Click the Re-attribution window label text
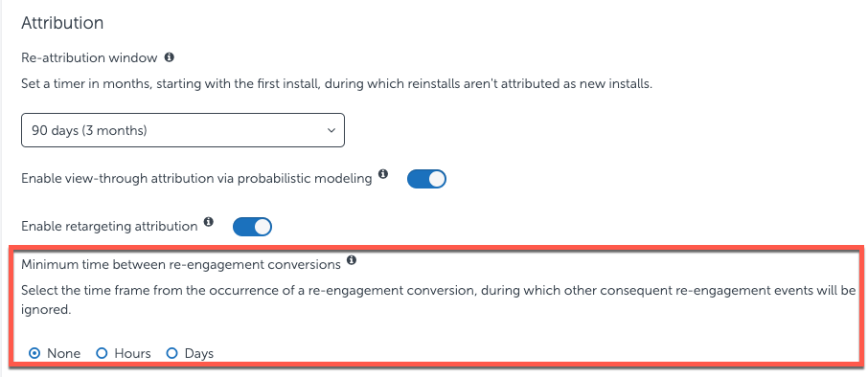 [90, 57]
